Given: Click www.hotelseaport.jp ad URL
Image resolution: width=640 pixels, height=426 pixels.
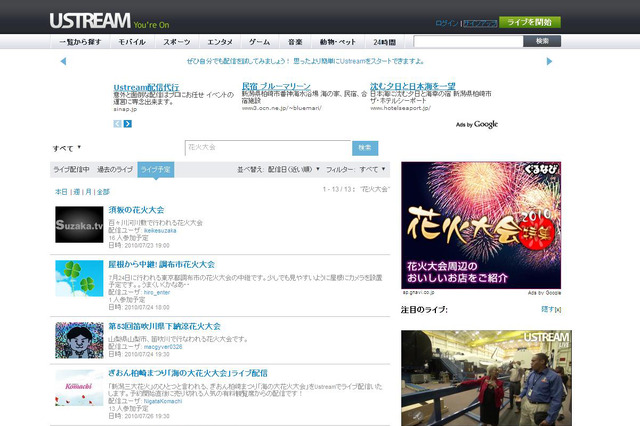Looking at the screenshot, I should click(400, 108).
